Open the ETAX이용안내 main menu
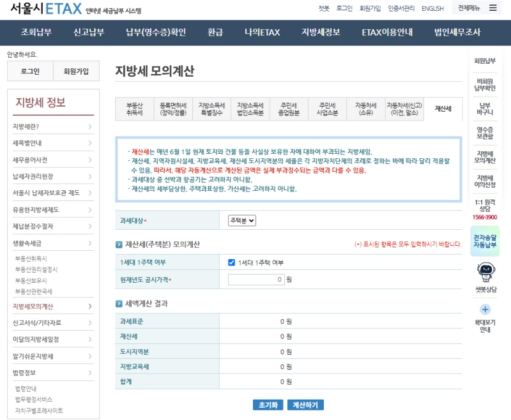The height and width of the screenshot is (420, 511). pos(387,32)
